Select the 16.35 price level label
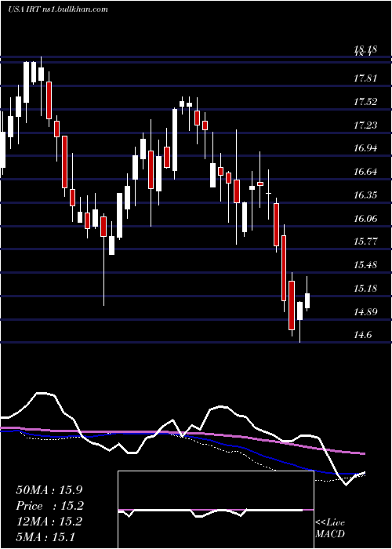392x549 pixels. 365,195
